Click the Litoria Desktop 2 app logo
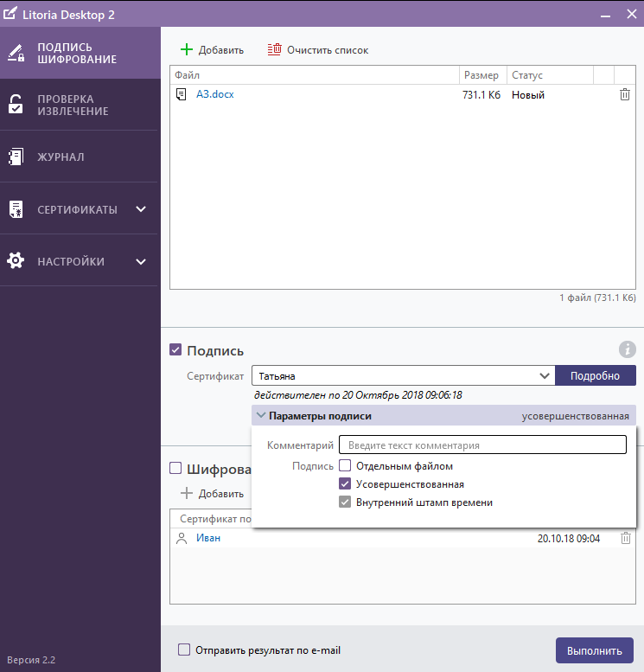This screenshot has height=672, width=644. pos(10,13)
